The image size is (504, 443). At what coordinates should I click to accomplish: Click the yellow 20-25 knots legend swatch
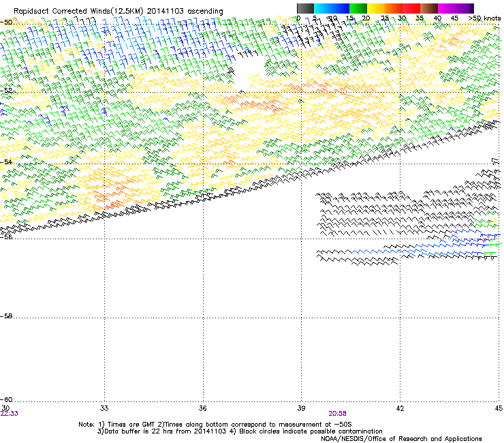pos(376,8)
